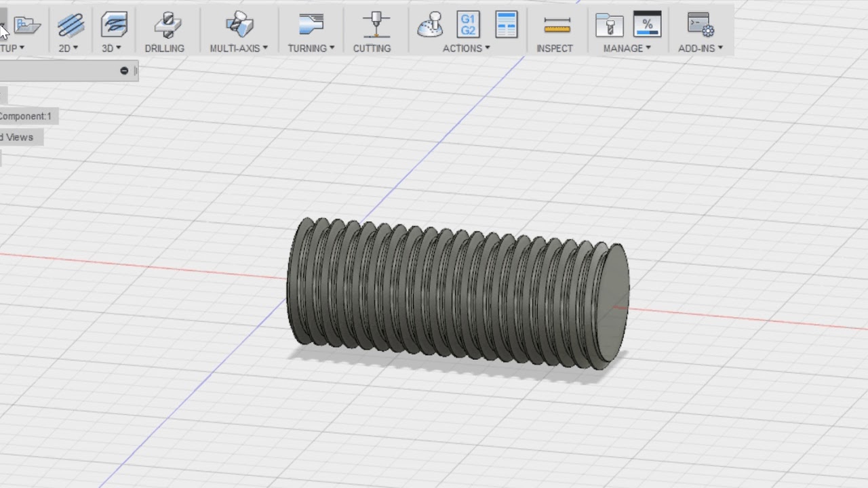This screenshot has height=488, width=868.
Task: Open the Tool Library icon
Action: coord(609,25)
